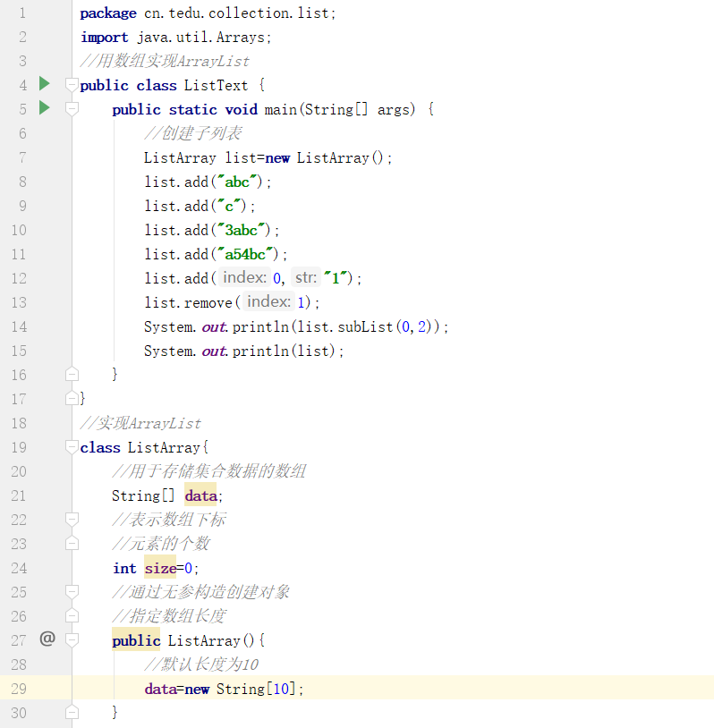Collapse the ListText class fold on line 4
Screen dimensions: 714x728
[72, 85]
